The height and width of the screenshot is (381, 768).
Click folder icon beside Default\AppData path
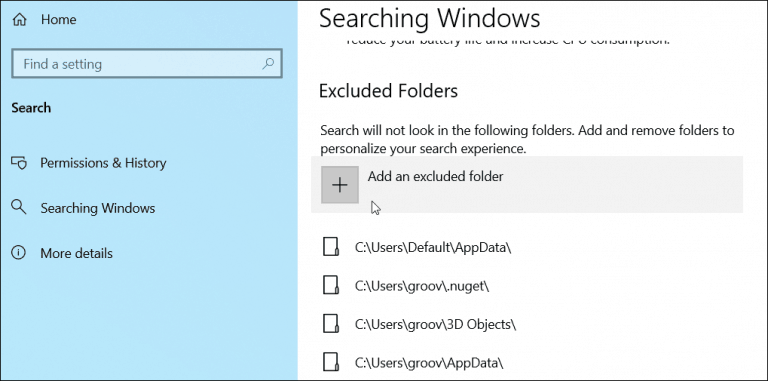(331, 247)
